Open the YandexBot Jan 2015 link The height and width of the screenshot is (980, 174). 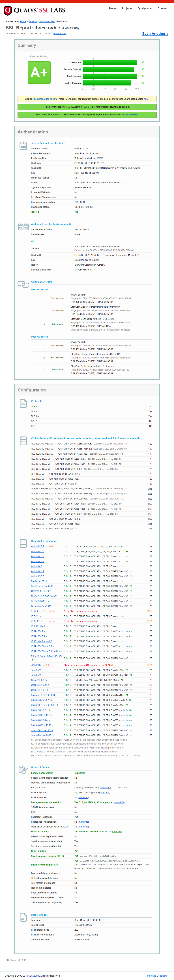(x=41, y=735)
